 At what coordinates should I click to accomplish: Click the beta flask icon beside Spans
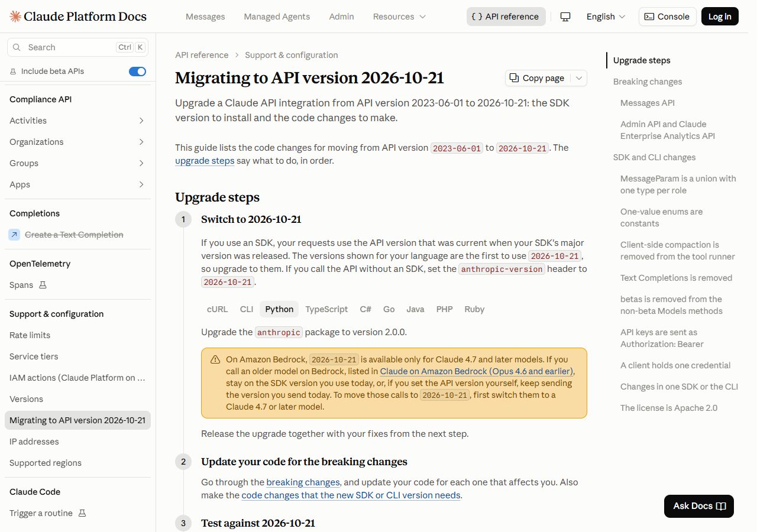(43, 285)
